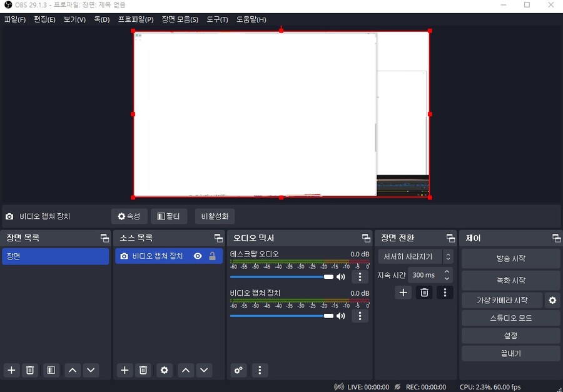Toggle lock on 비디오 캡쳐 장치 source
This screenshot has height=392, width=563.
click(212, 256)
